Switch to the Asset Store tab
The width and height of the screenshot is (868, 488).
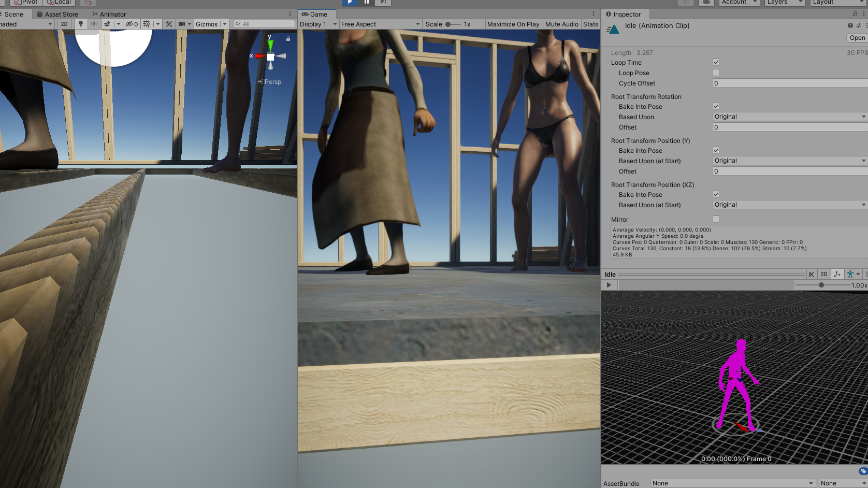57,14
